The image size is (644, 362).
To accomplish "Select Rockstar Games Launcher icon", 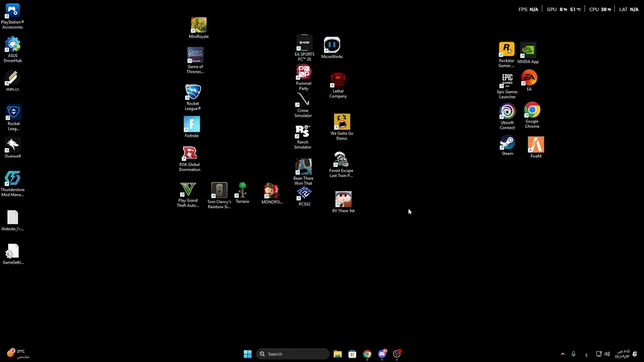I will (x=507, y=55).
